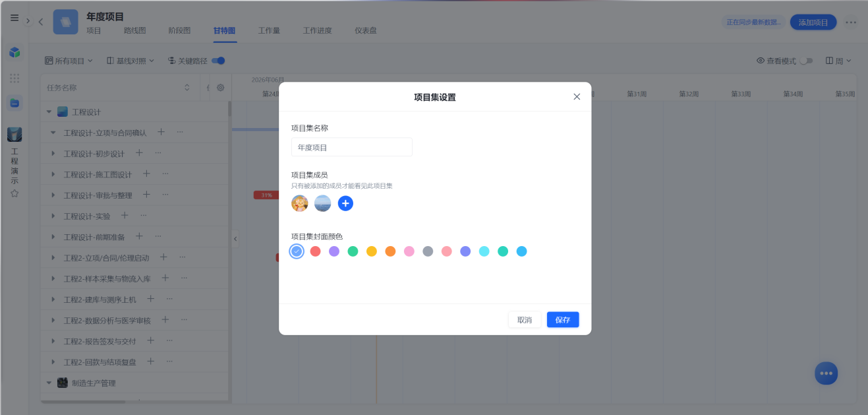Viewport: 868px width, 415px height.
Task: Open the colorful cube sidebar icon
Action: click(x=14, y=52)
